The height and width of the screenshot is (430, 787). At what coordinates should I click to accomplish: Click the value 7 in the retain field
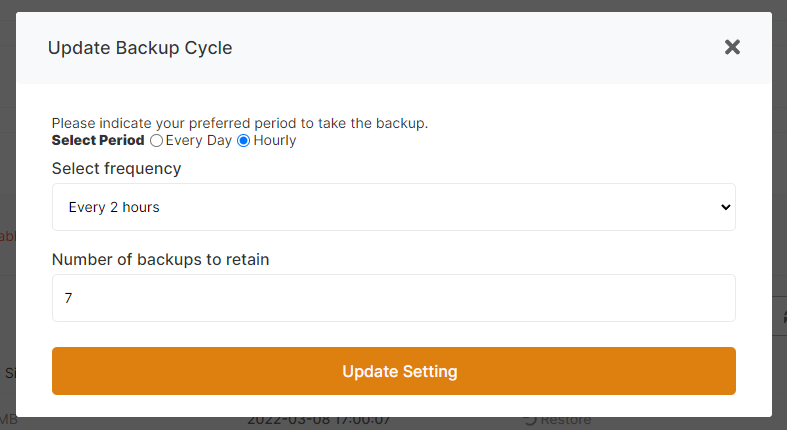(68, 298)
